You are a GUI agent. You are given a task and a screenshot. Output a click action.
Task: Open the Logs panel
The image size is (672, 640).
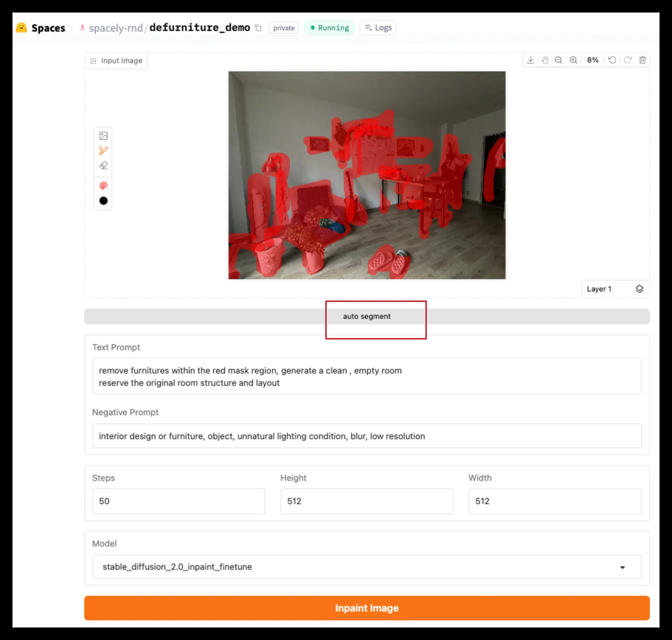(x=378, y=27)
